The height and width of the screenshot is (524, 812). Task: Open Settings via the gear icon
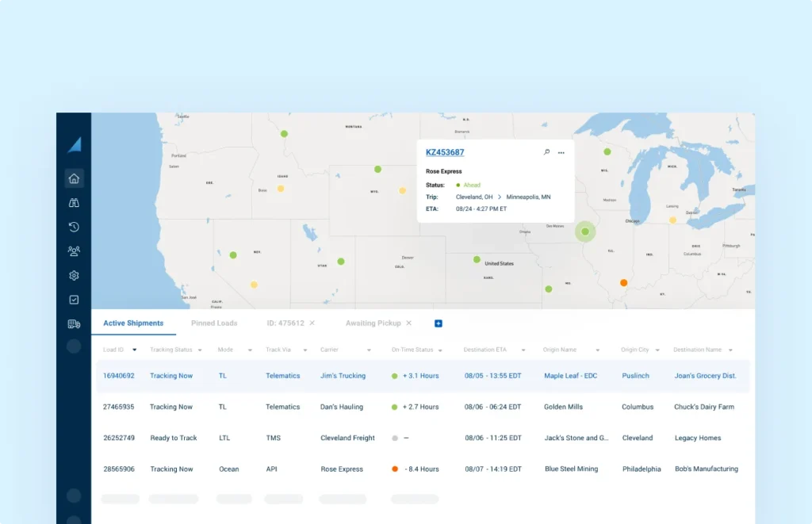(73, 275)
